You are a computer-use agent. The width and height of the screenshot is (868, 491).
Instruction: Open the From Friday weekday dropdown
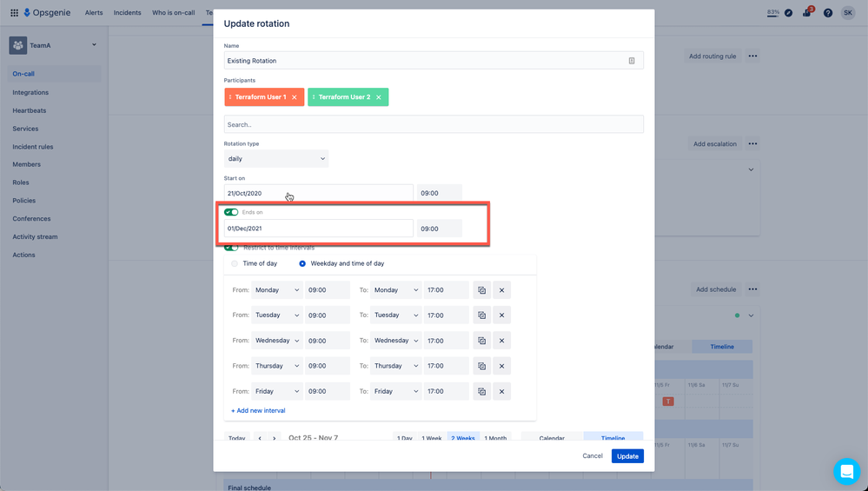tap(277, 391)
